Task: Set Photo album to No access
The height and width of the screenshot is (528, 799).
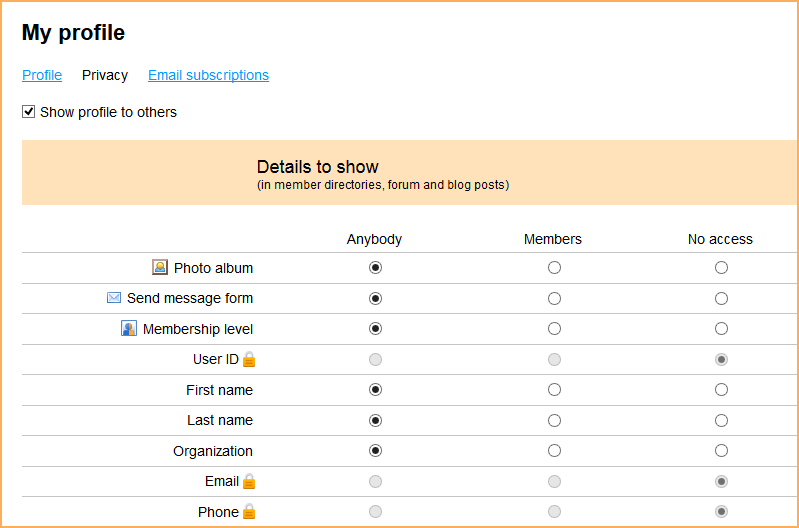Action: pyautogui.click(x=721, y=268)
